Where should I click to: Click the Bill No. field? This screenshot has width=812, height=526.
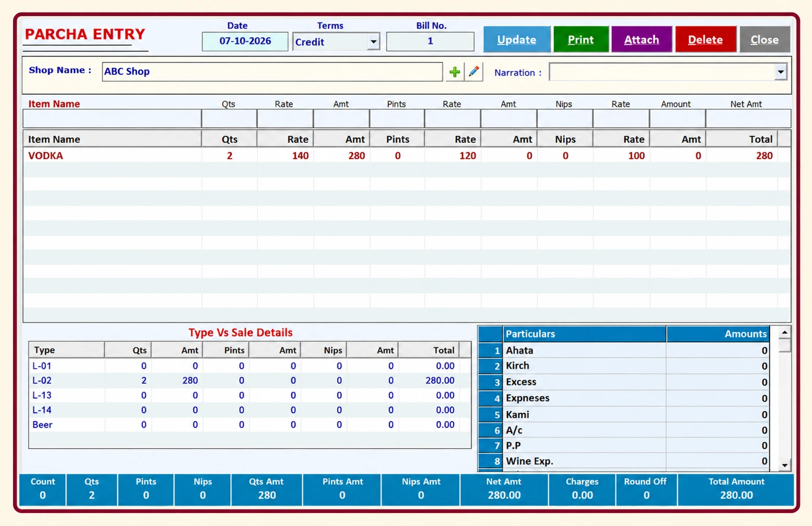[430, 41]
